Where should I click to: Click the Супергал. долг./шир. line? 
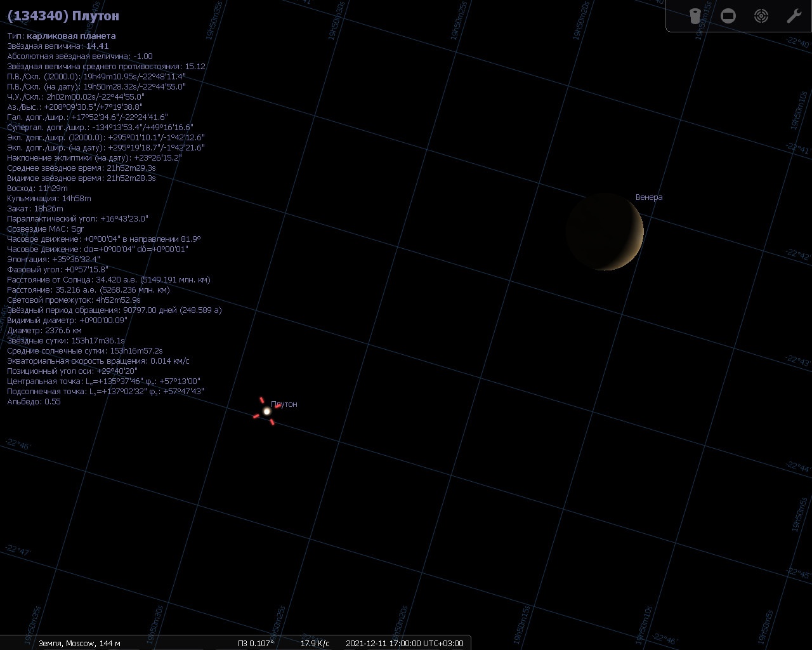(100, 128)
